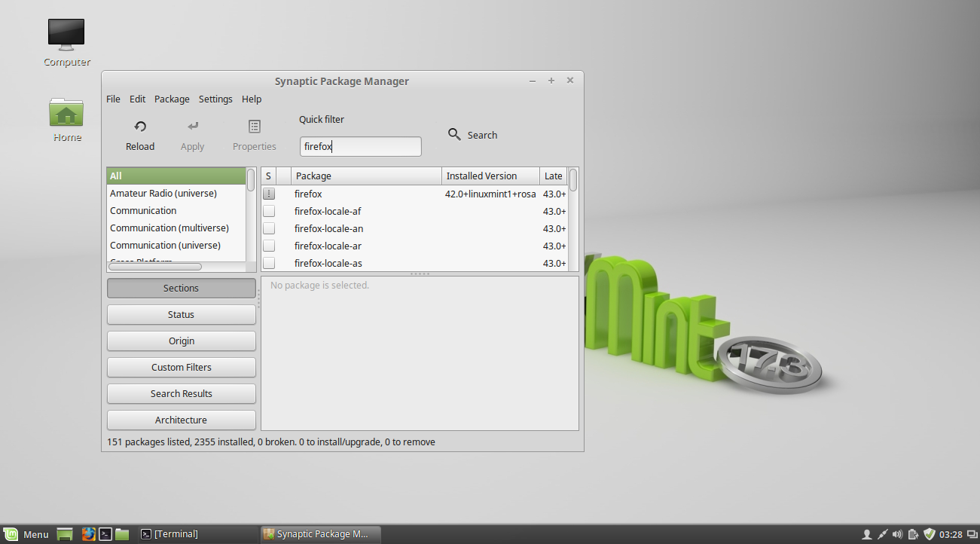This screenshot has height=544, width=980.
Task: Open the Help menu
Action: [252, 99]
